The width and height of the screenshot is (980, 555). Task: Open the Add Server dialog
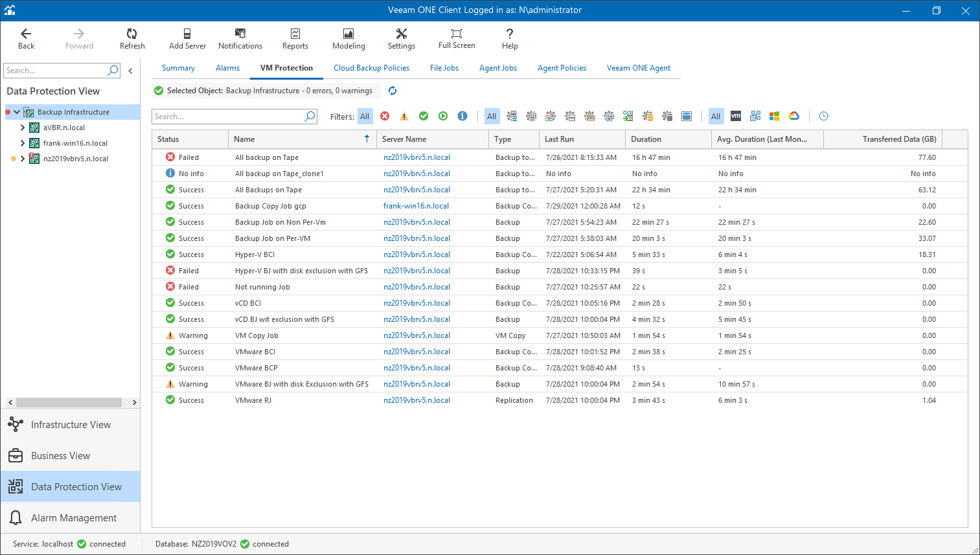point(187,38)
